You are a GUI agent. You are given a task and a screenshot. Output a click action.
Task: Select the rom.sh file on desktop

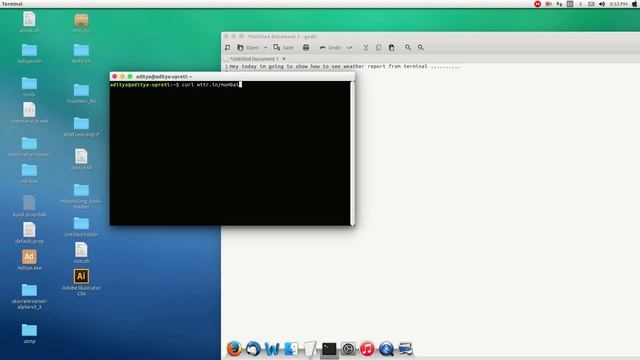click(81, 253)
